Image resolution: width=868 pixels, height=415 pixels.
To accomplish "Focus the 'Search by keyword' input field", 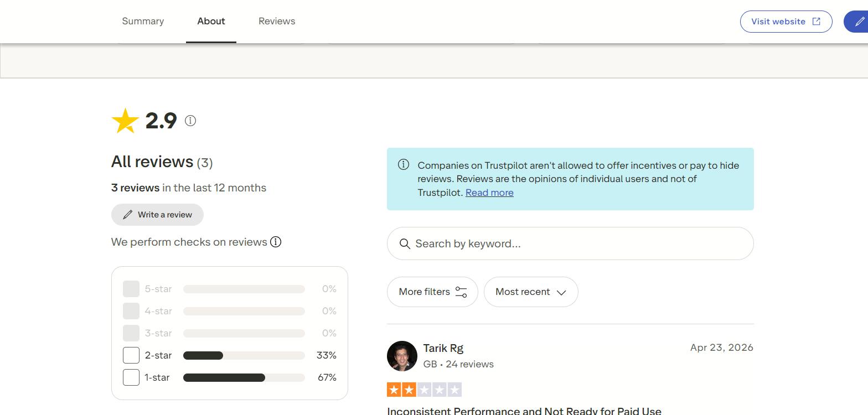I will [x=570, y=243].
